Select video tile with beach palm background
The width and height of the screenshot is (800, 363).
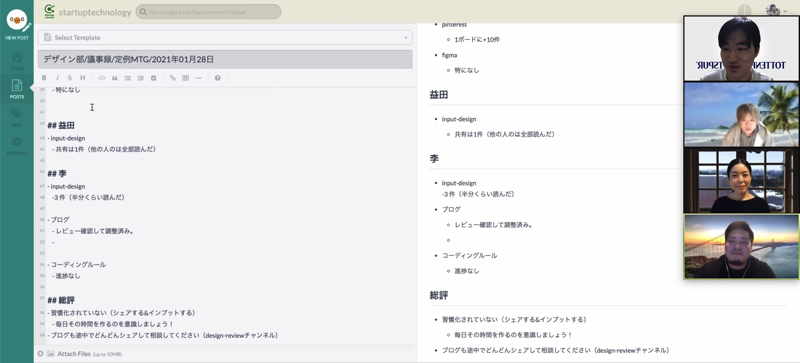[741, 114]
